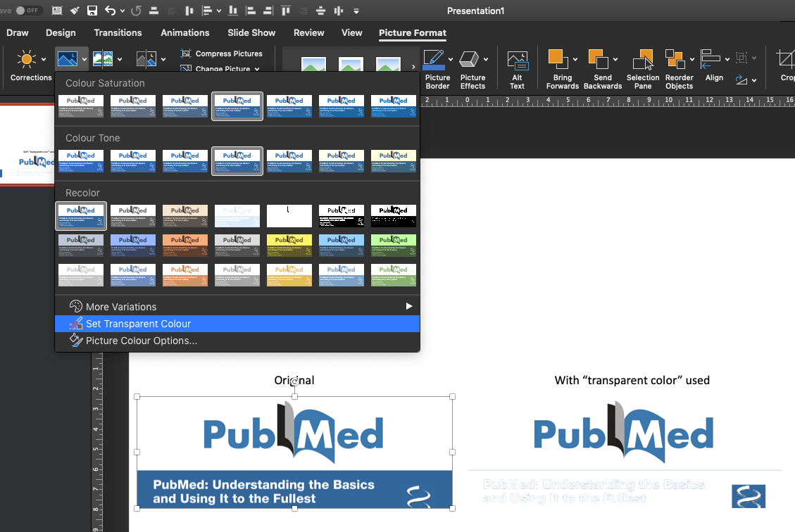Click the Undo arrow icon
This screenshot has height=532, width=795.
pyautogui.click(x=110, y=10)
